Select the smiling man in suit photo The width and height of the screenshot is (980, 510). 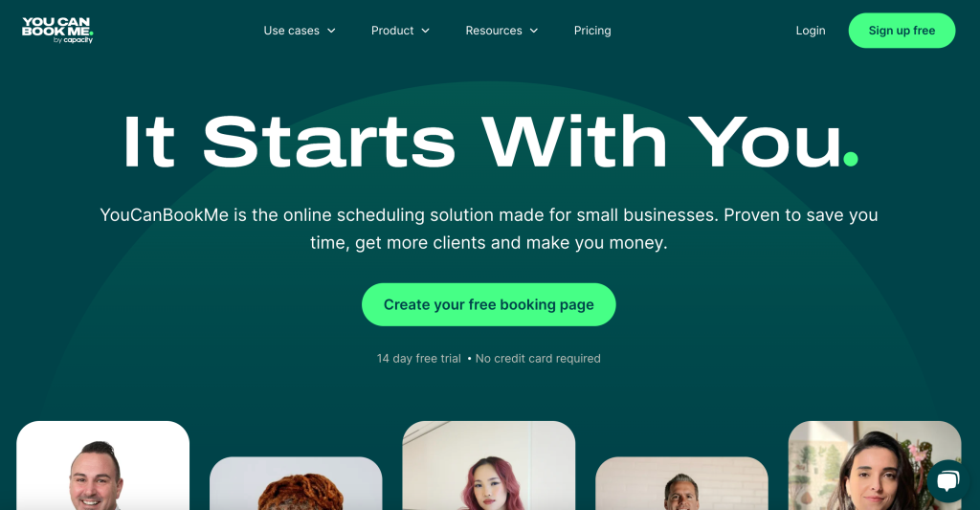(x=103, y=466)
